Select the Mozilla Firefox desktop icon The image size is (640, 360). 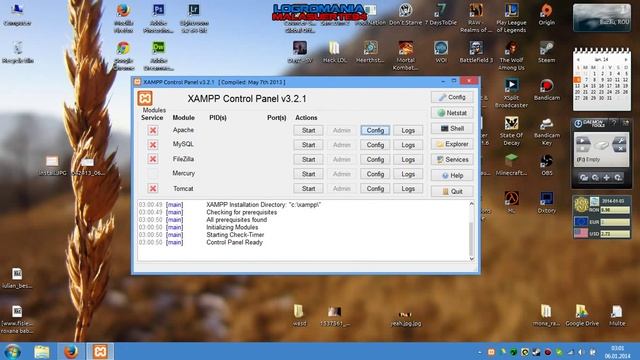point(123,18)
